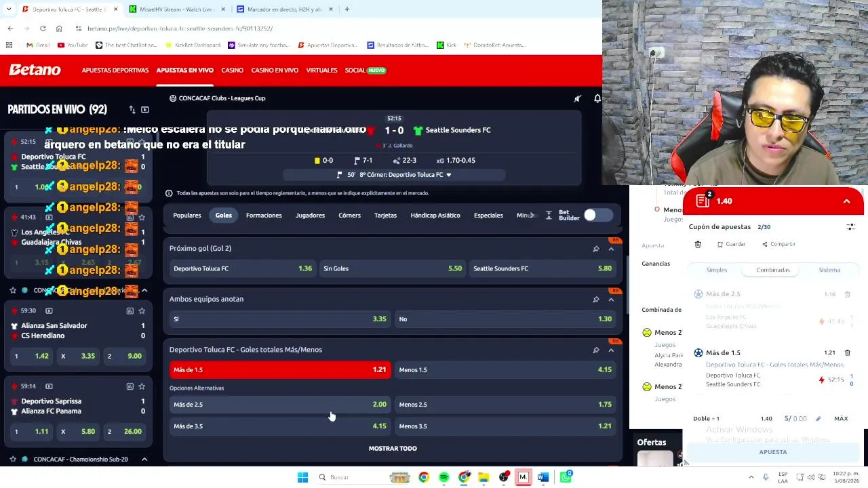868x488 pixels.
Task: Pin the Ambos equipos anotan market
Action: (596, 299)
